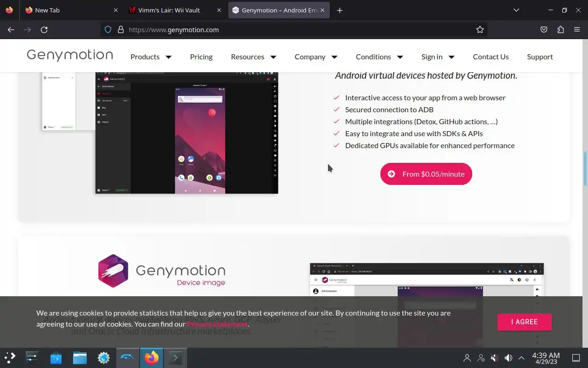Expand the Sign in menu
The width and height of the screenshot is (588, 368).
pos(438,57)
